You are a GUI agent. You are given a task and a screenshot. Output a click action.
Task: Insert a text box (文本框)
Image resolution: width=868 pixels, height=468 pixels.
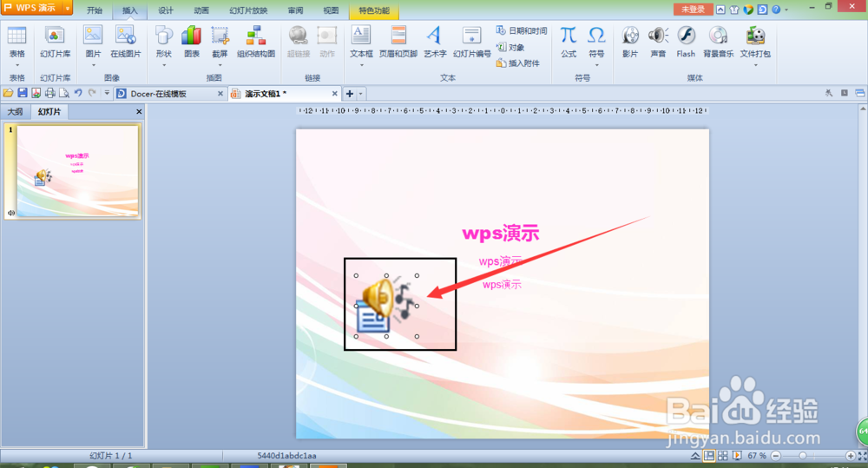click(x=361, y=42)
